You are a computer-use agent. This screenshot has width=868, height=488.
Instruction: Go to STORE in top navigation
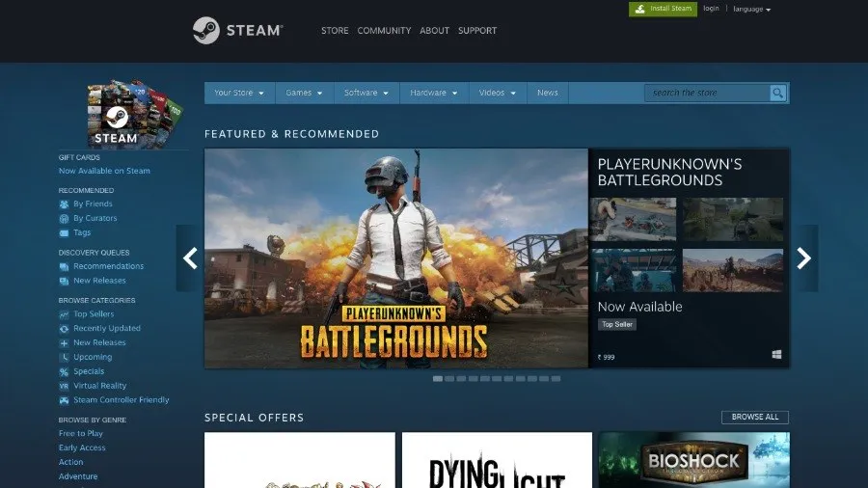[x=335, y=31]
